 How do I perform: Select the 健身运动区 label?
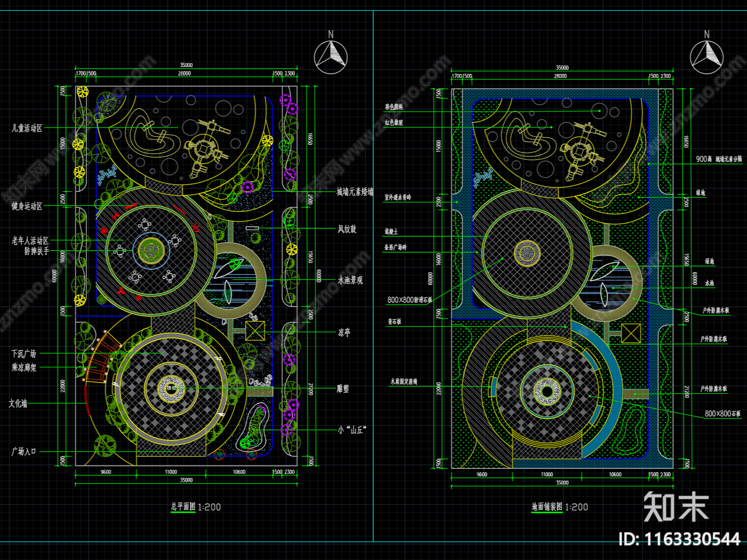(27, 206)
